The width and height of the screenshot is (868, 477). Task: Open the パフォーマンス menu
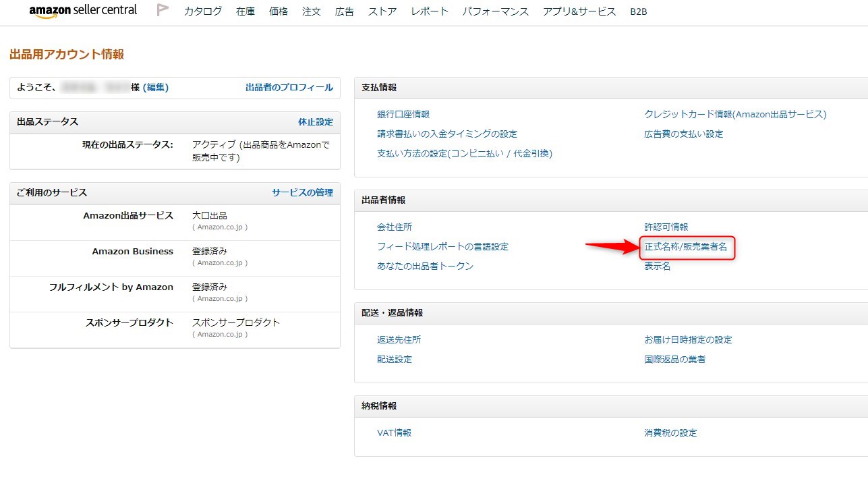[x=496, y=11]
